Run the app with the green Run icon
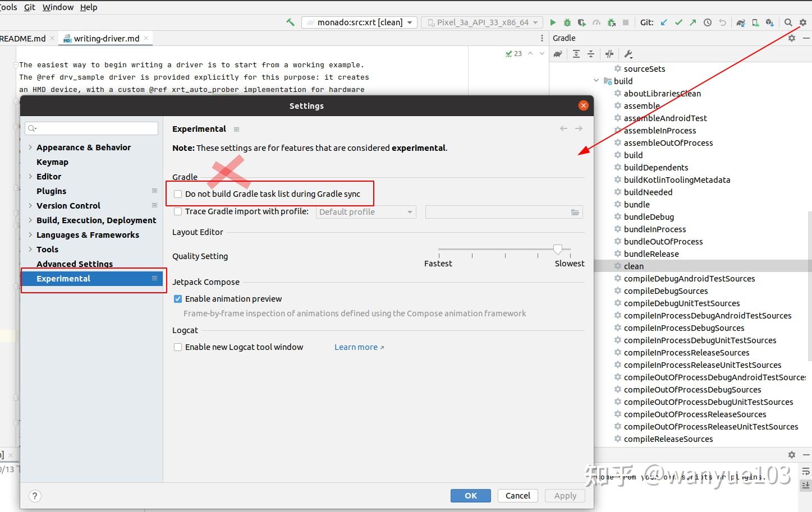This screenshot has height=512, width=812. pos(553,22)
